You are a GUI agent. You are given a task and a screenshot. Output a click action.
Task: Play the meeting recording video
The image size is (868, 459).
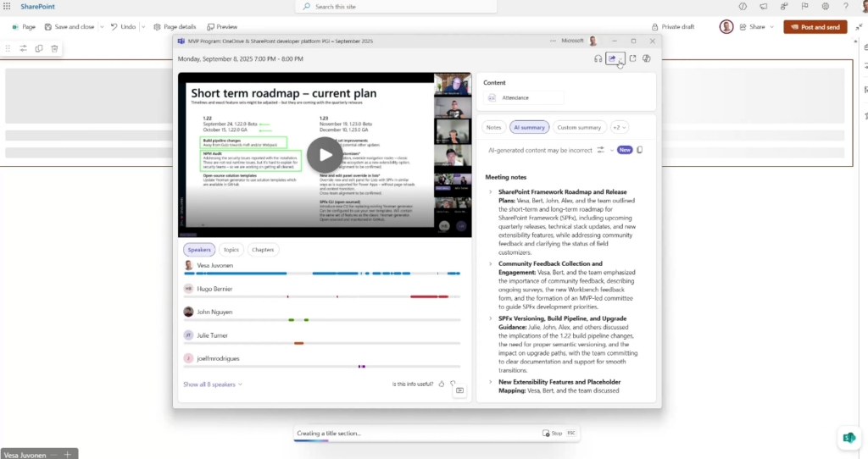point(325,155)
